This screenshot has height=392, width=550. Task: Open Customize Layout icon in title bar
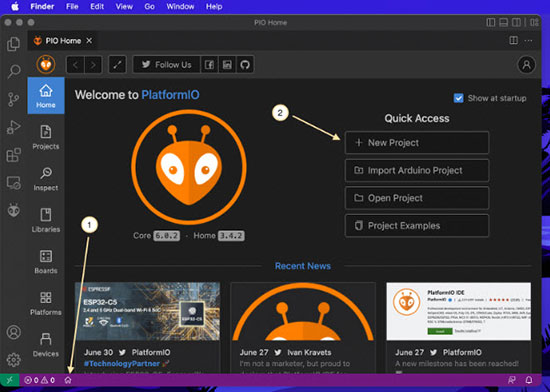pyautogui.click(x=534, y=22)
